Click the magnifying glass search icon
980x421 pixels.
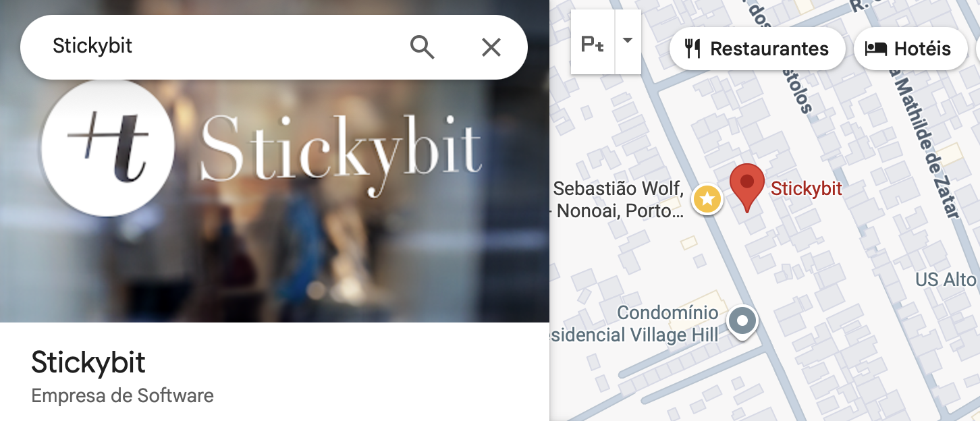pos(422,47)
